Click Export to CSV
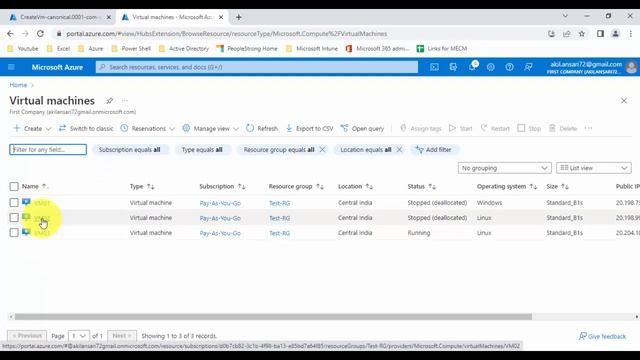Screen dimensions: 640x360 coord(309,128)
